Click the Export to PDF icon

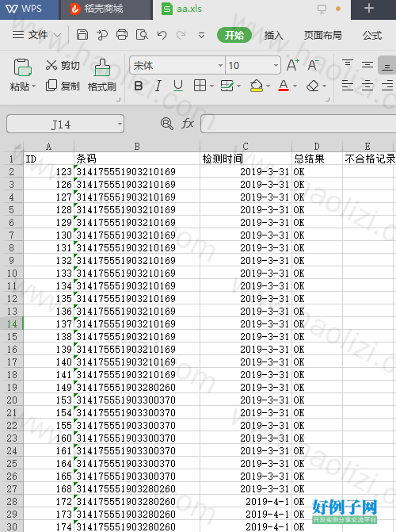[x=102, y=35]
